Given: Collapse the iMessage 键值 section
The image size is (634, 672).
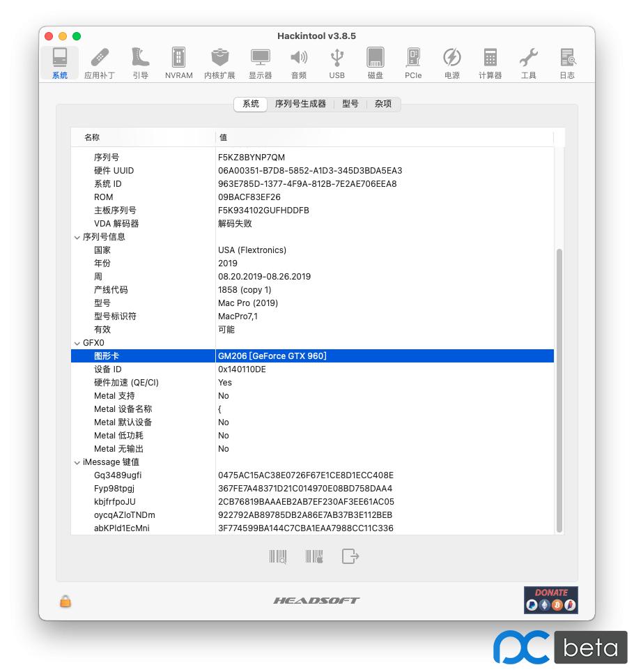Looking at the screenshot, I should tap(77, 461).
